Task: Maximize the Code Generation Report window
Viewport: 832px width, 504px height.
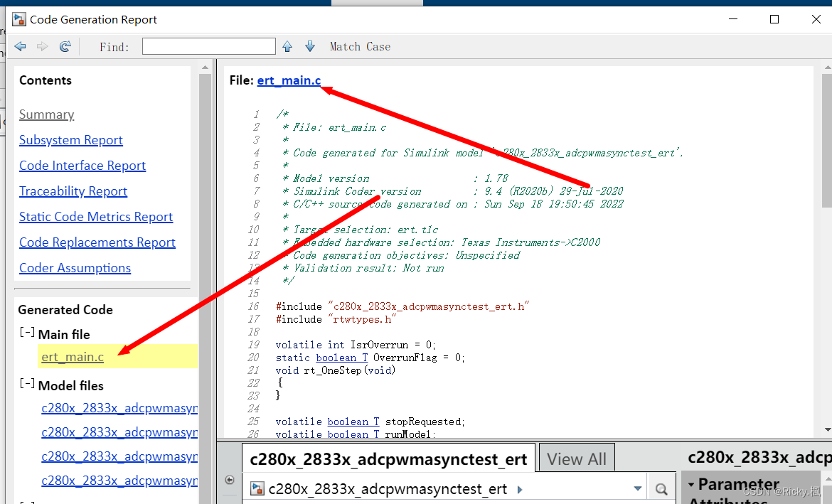Action: (774, 20)
